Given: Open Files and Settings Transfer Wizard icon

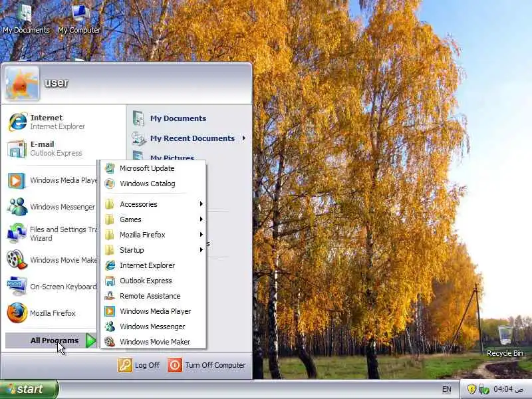Looking at the screenshot, I should pos(17,233).
